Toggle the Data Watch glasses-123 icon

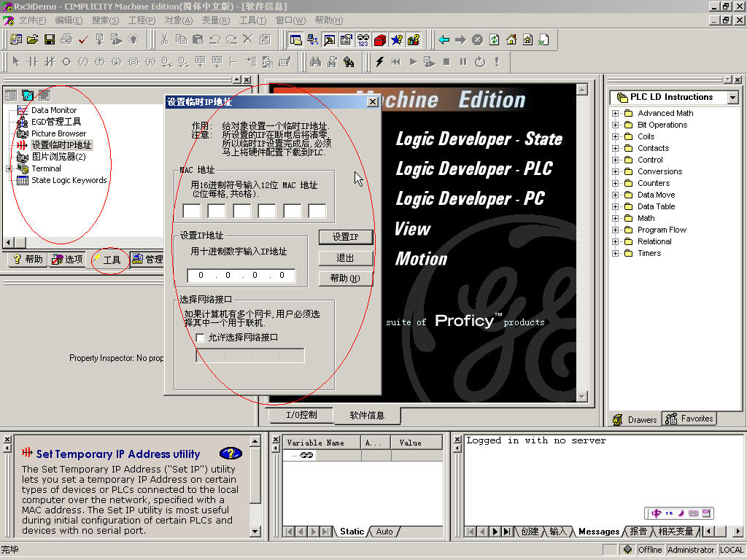363,40
